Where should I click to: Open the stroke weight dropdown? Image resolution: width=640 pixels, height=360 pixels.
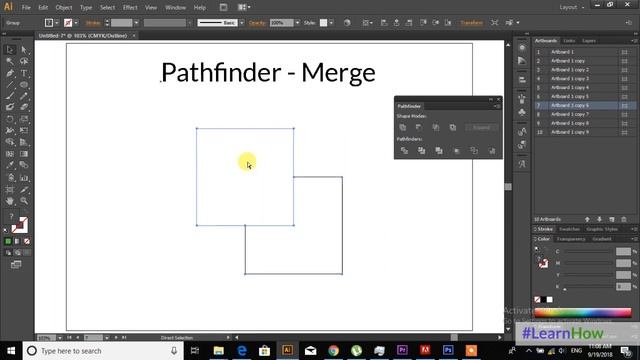pos(136,23)
